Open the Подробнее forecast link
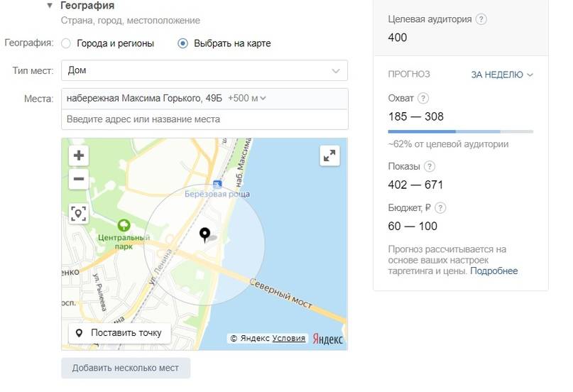Screen dimensions: 573x392 [493, 271]
